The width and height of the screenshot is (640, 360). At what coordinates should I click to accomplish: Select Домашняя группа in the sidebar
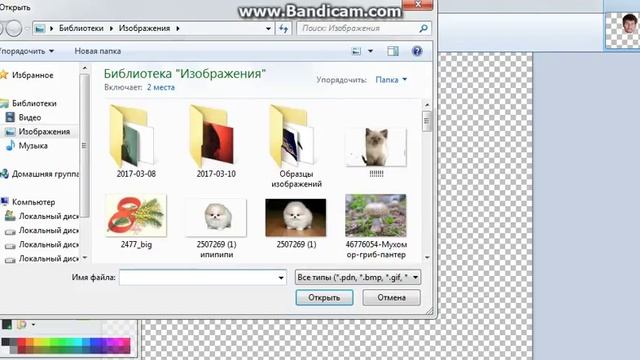coord(45,174)
